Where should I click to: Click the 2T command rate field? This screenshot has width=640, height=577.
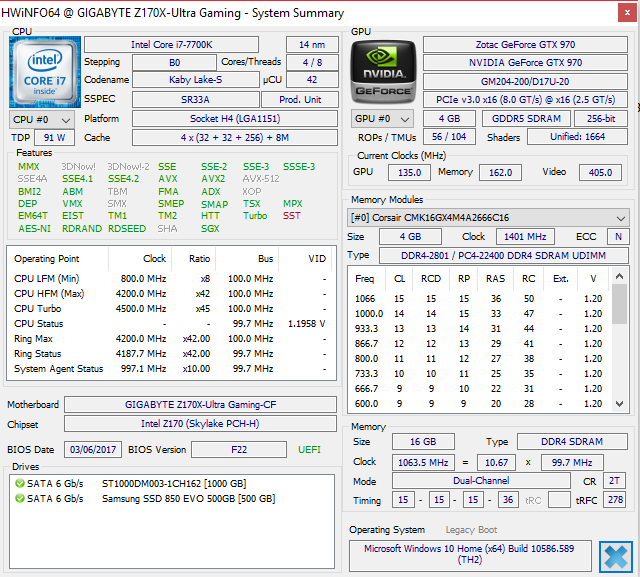(615, 481)
